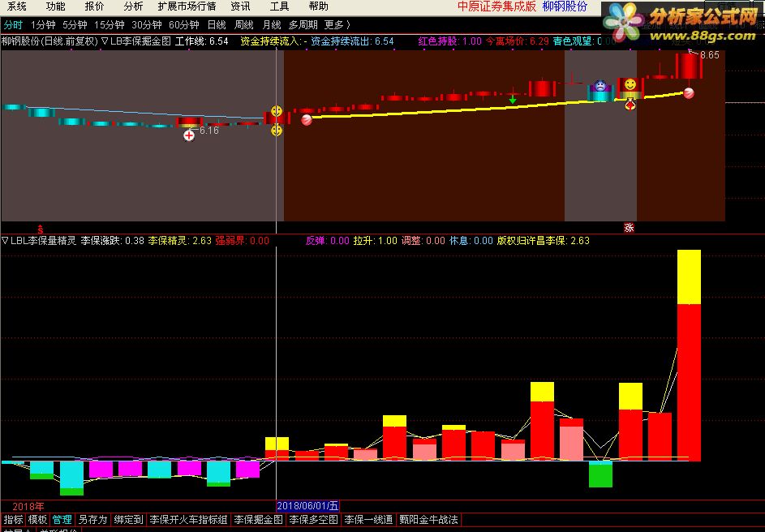Viewport: 765px width, 532px height.
Task: Click the 2018年 label on the time axis
Action: [x=28, y=507]
